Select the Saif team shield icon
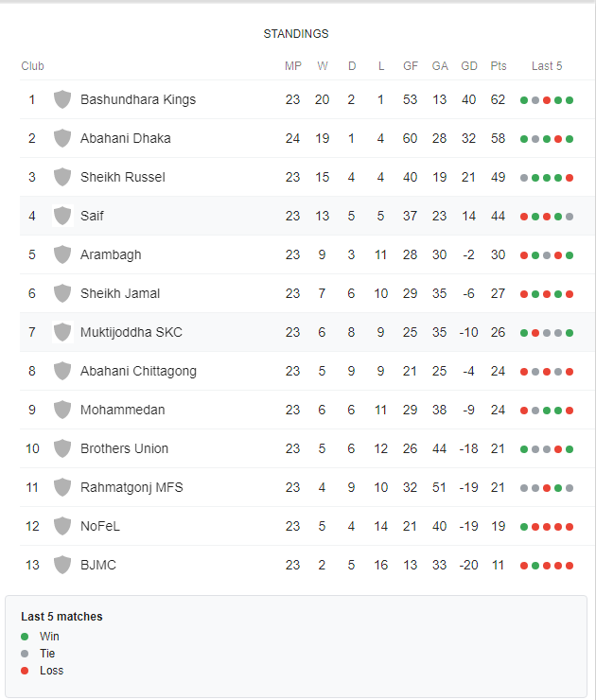Screen dimensions: 596x700 [x=62, y=216]
